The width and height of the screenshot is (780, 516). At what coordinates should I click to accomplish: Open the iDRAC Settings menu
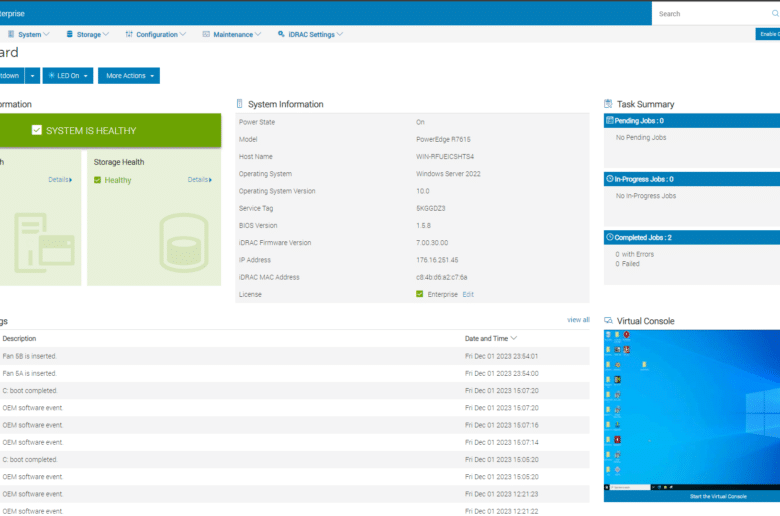click(310, 34)
